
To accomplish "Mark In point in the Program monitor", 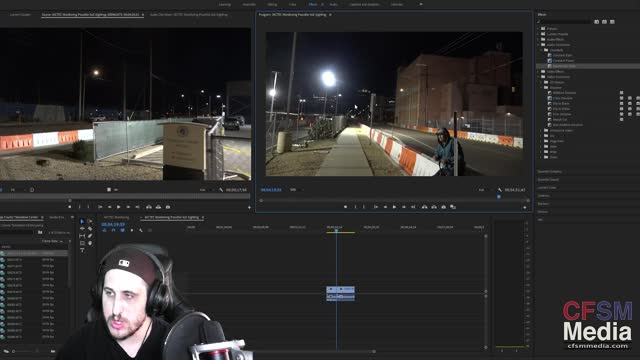I will click(x=355, y=207).
